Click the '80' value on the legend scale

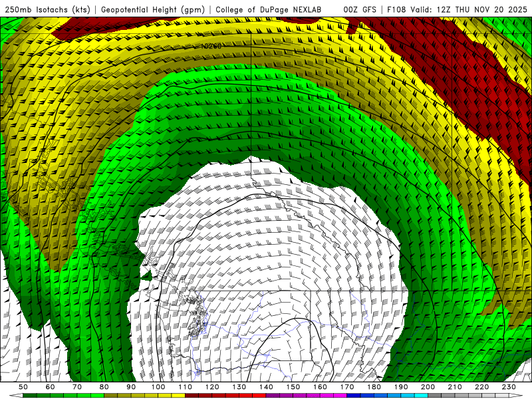tap(104, 387)
